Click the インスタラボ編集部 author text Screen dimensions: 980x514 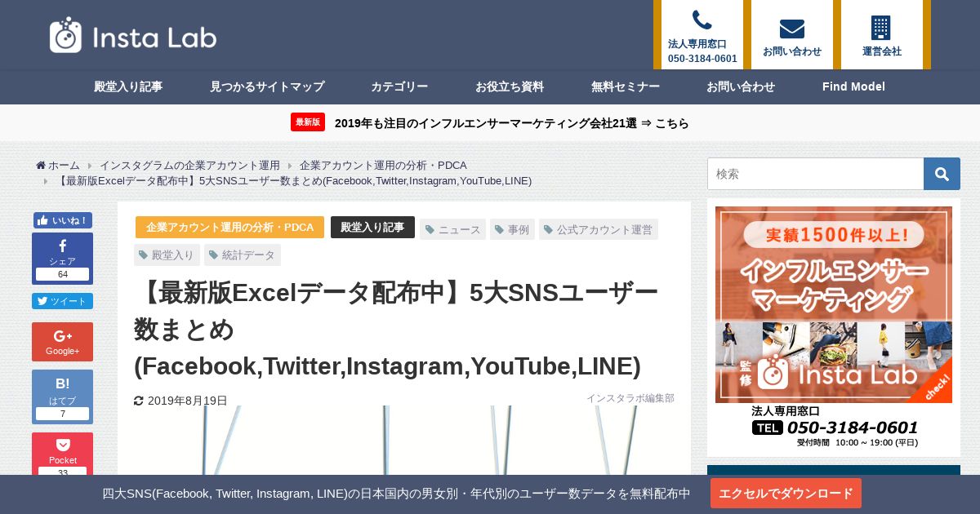630,398
